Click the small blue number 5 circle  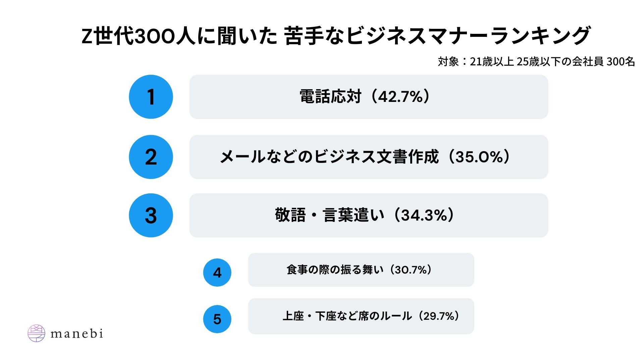(217, 319)
